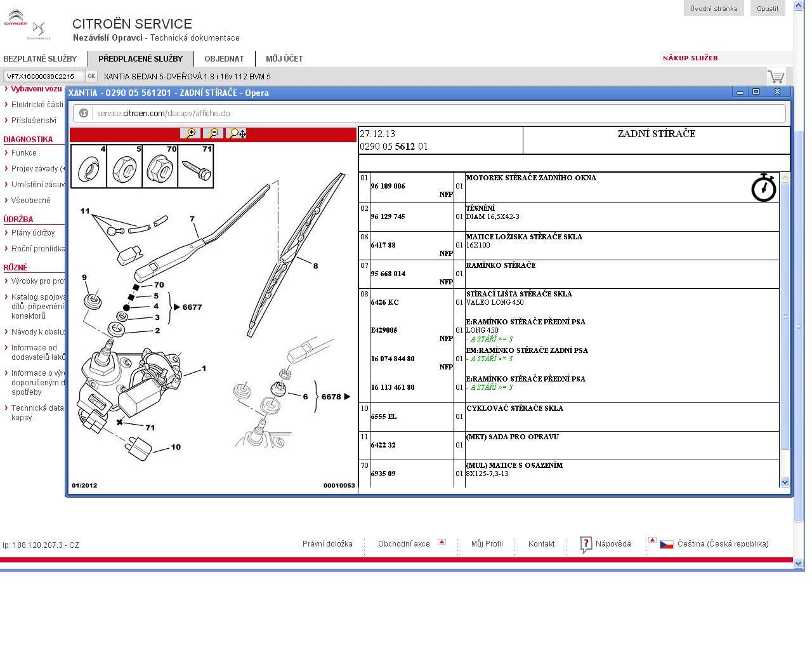Click the Můj Profil footer link

point(487,544)
